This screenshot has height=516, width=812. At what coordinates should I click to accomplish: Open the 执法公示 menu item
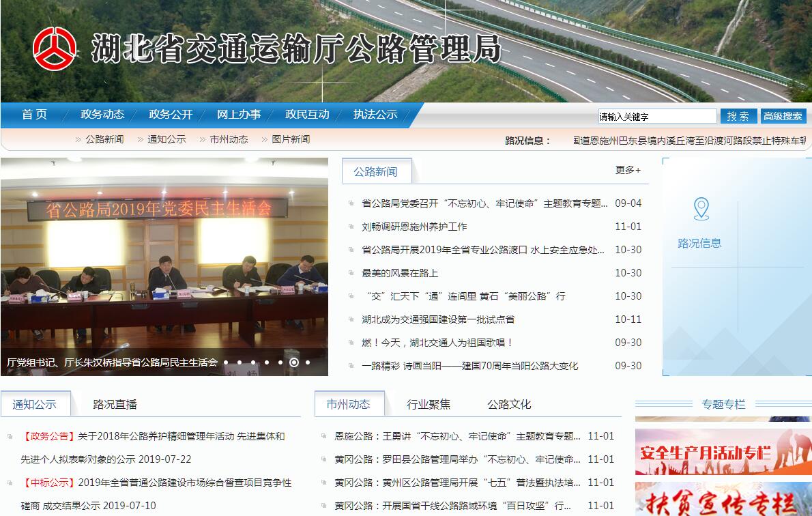point(375,115)
